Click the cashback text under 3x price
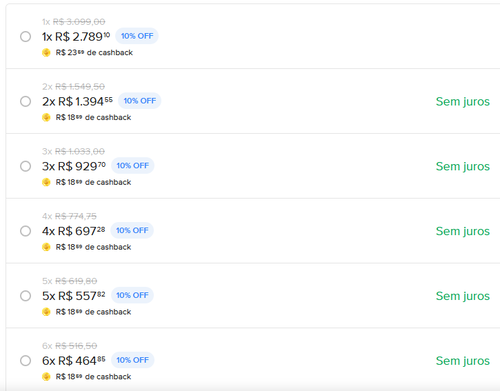 93,182
